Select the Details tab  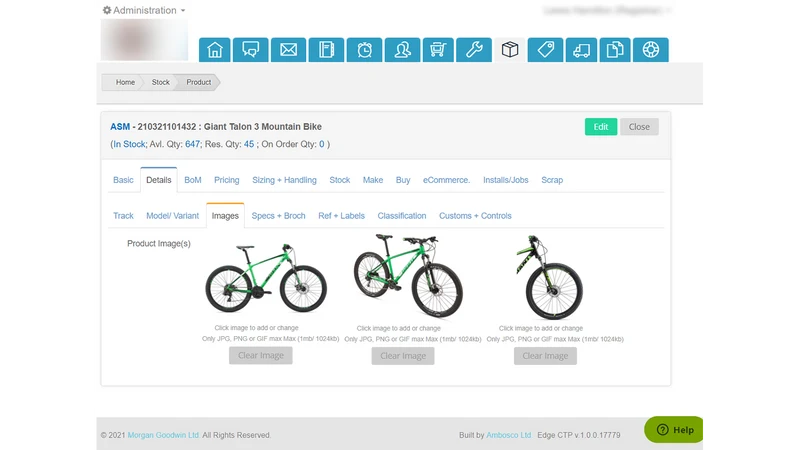pyautogui.click(x=159, y=180)
